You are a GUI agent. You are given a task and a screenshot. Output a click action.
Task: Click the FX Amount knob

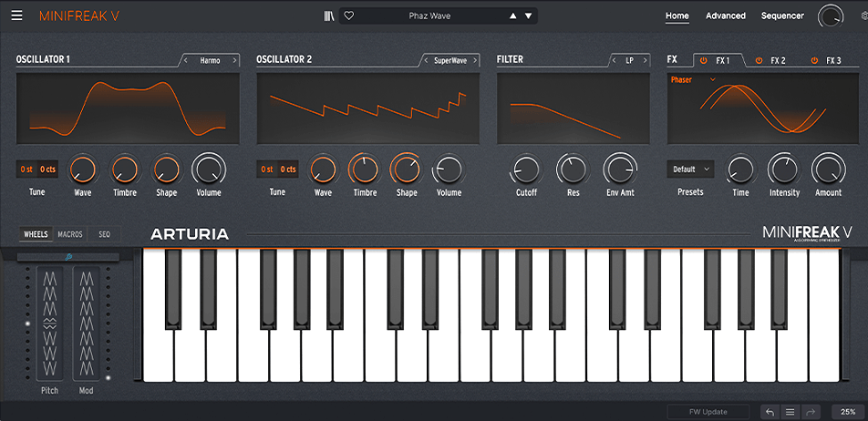[x=828, y=169]
